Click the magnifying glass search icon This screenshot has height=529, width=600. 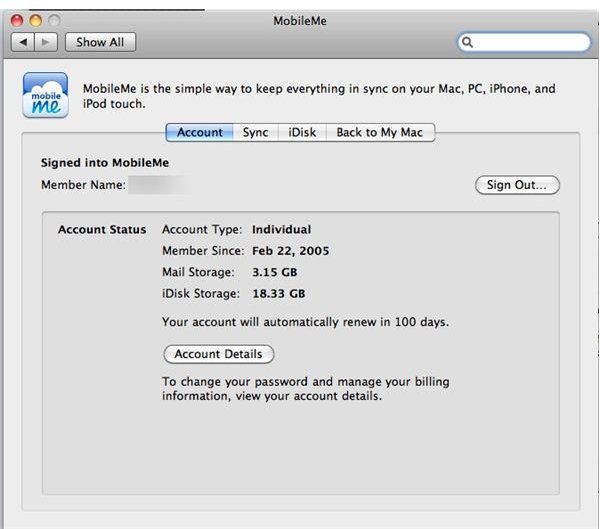(x=467, y=42)
